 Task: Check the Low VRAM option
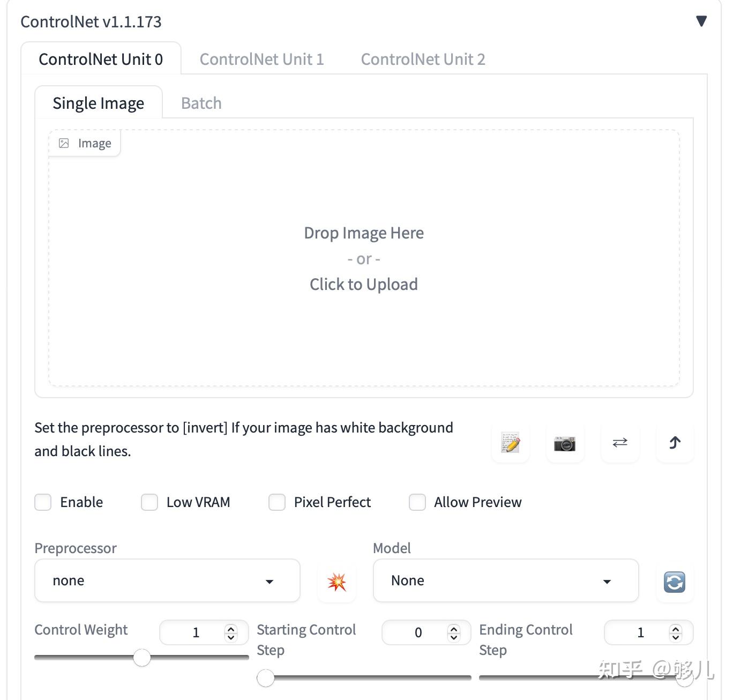[x=149, y=502]
